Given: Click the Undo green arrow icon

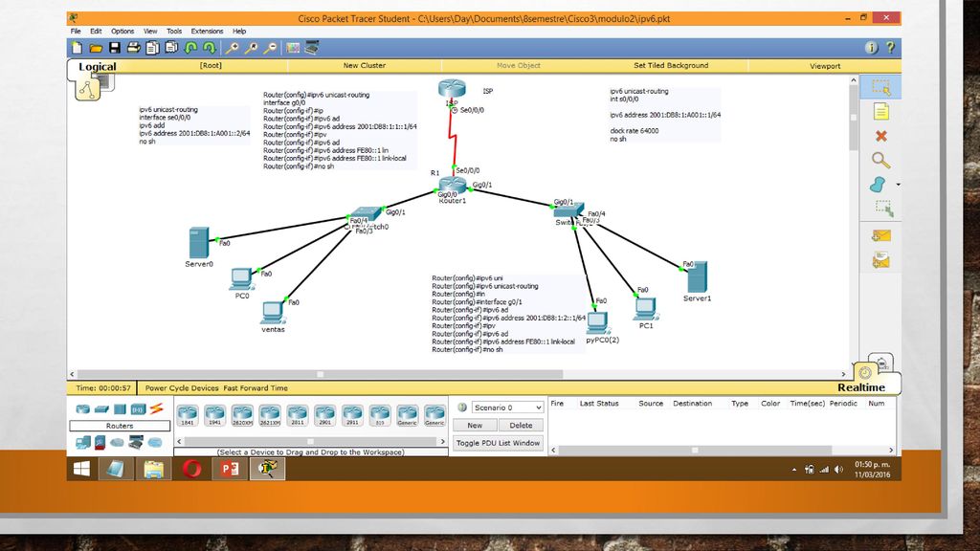Looking at the screenshot, I should pos(190,48).
